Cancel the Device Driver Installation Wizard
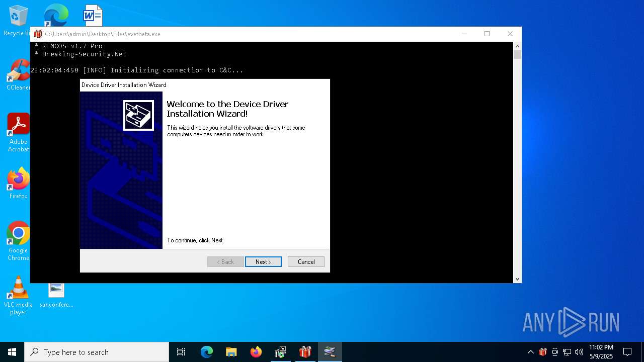This screenshot has width=644, height=362. tap(306, 262)
